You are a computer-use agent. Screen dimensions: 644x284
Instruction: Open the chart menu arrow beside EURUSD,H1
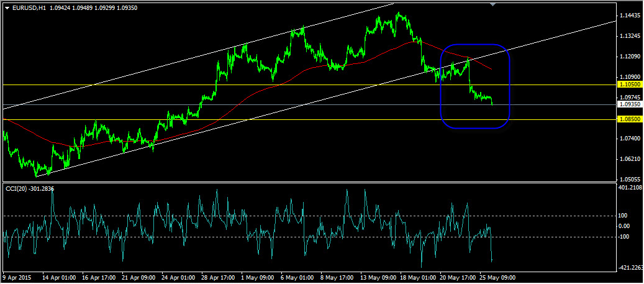(7, 7)
